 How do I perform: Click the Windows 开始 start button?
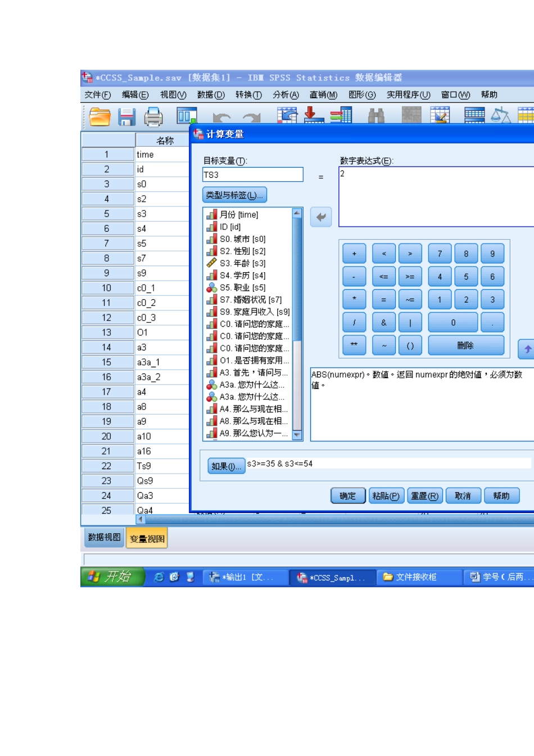tap(113, 577)
